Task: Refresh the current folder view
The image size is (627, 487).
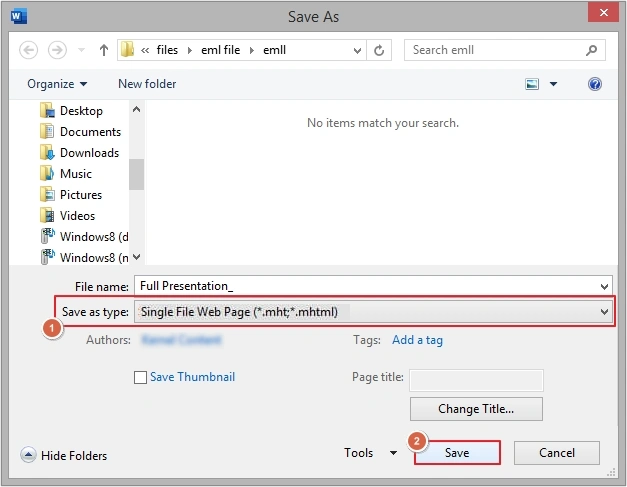Action: click(x=379, y=50)
